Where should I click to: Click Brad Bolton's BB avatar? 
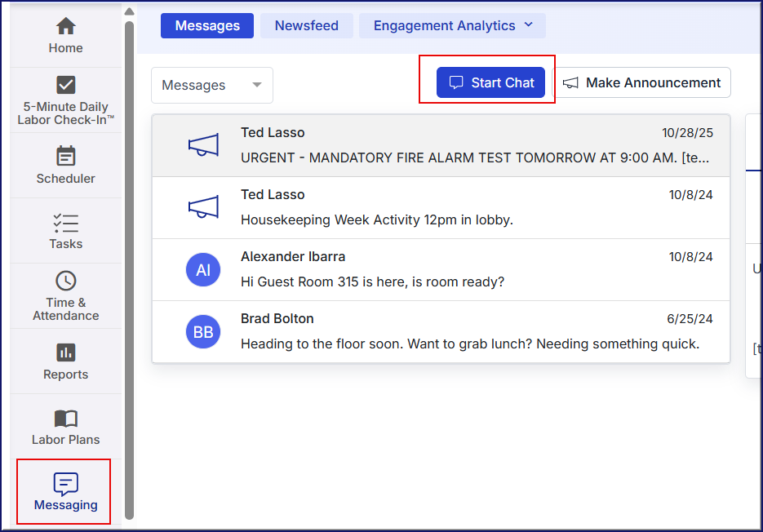point(203,332)
